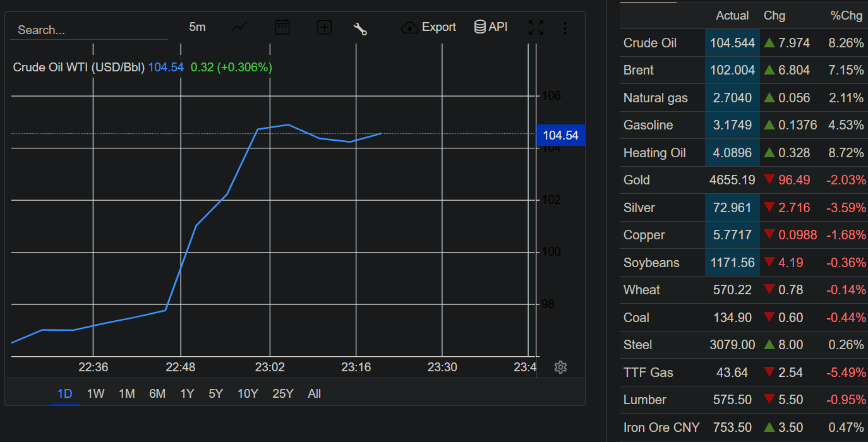
Task: Select the 10Y time range tab
Action: (248, 393)
